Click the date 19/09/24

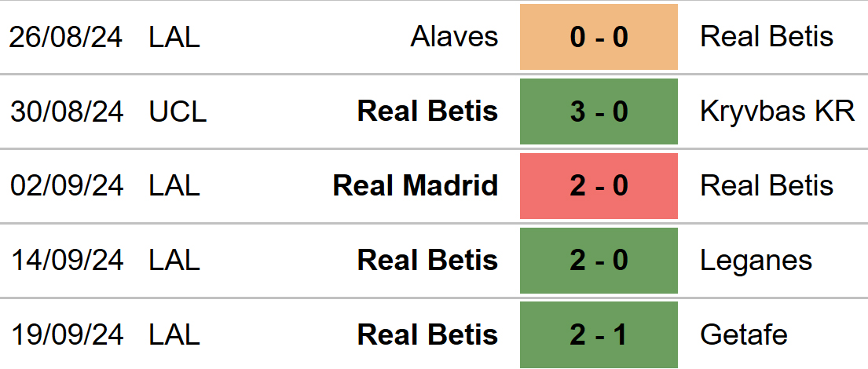point(67,334)
